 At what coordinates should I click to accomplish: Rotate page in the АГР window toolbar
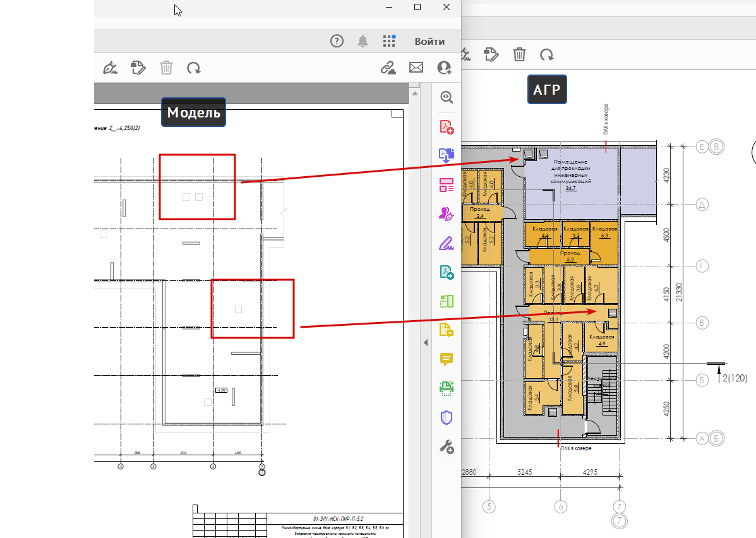point(547,54)
